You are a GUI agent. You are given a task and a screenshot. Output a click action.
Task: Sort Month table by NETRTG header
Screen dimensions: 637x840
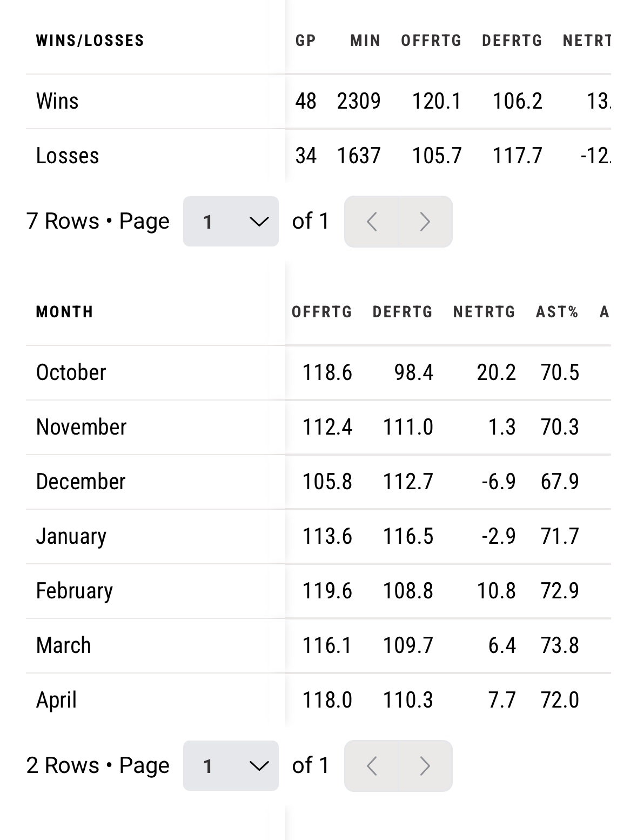484,312
